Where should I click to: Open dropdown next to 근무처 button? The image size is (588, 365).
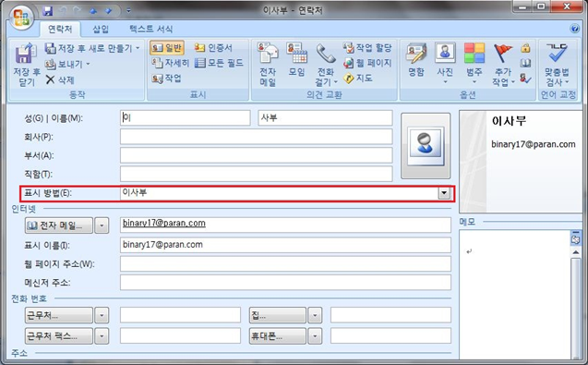(x=102, y=315)
